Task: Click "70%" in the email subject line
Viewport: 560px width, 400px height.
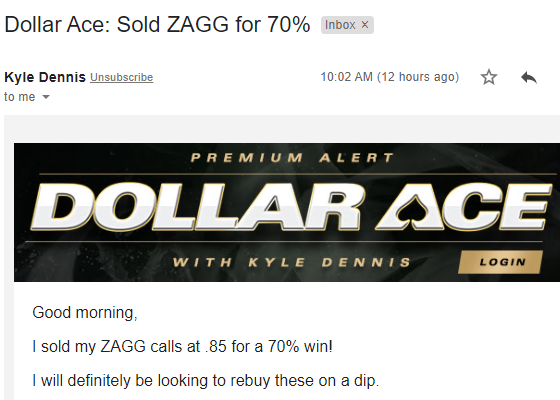Action: click(289, 25)
